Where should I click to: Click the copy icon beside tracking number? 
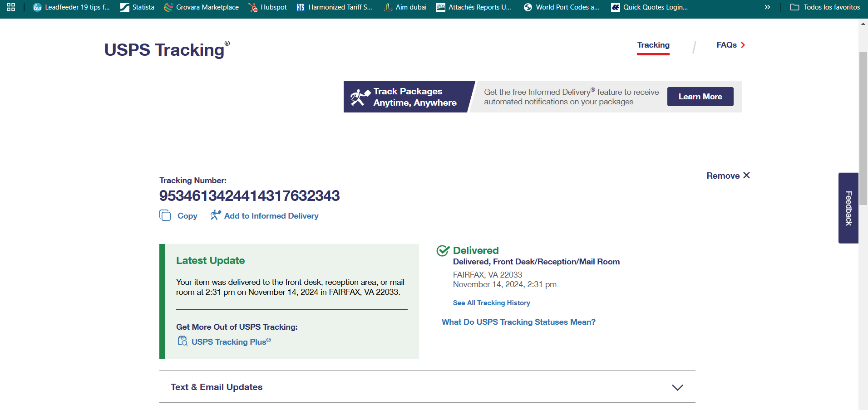click(x=165, y=215)
